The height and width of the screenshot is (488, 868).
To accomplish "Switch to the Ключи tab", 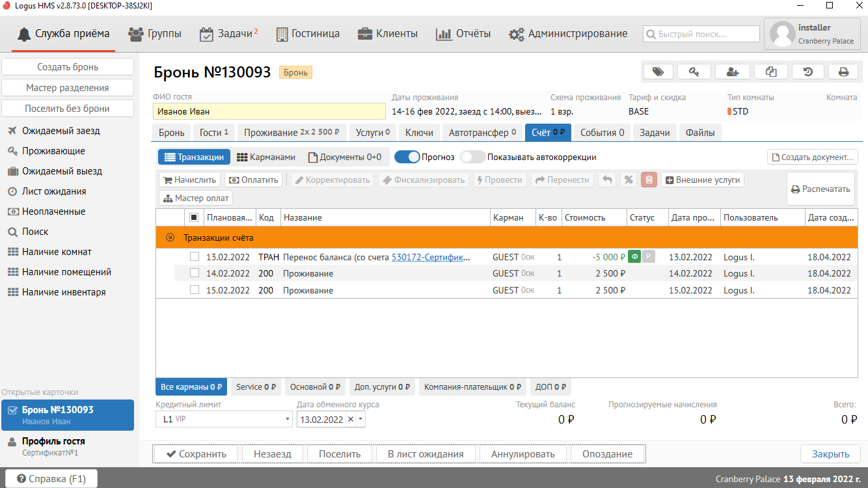I will [x=419, y=133].
